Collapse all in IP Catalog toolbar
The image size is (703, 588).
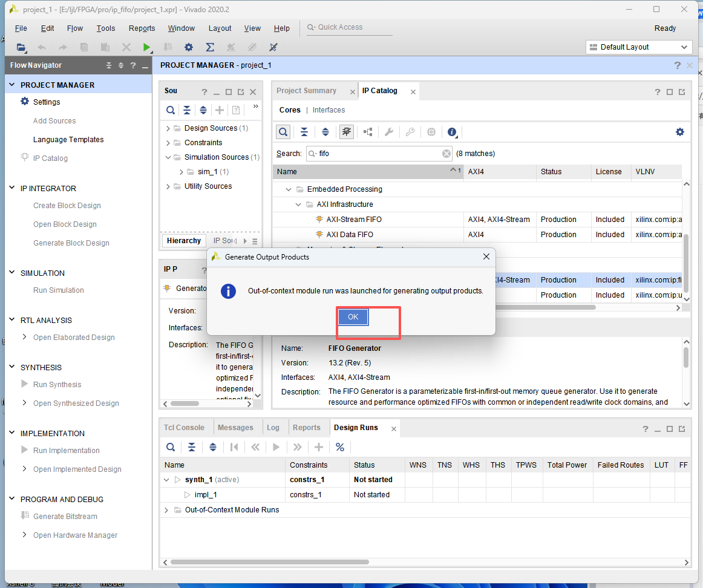click(304, 132)
